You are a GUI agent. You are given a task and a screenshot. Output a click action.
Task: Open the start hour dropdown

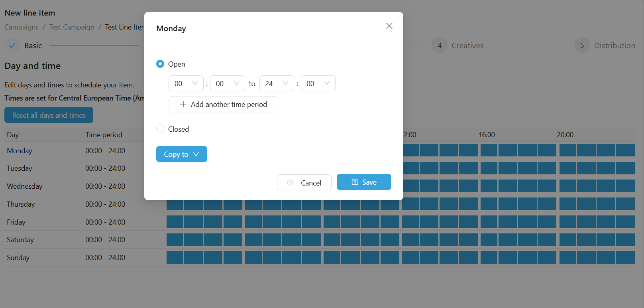point(186,83)
